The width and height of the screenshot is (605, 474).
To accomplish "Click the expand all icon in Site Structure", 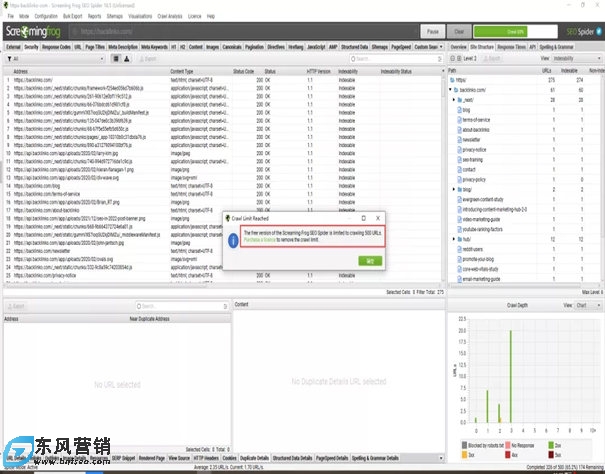I will pyautogui.click(x=452, y=59).
